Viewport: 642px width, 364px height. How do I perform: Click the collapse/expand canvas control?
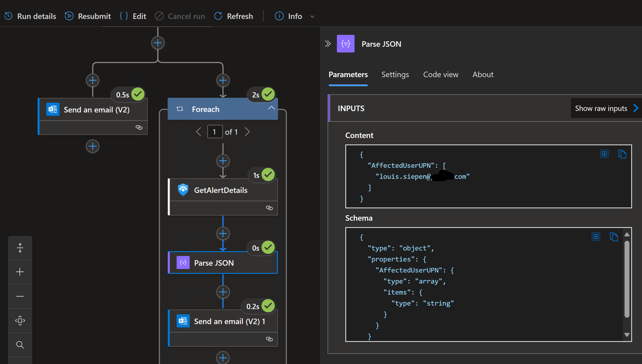pos(20,248)
